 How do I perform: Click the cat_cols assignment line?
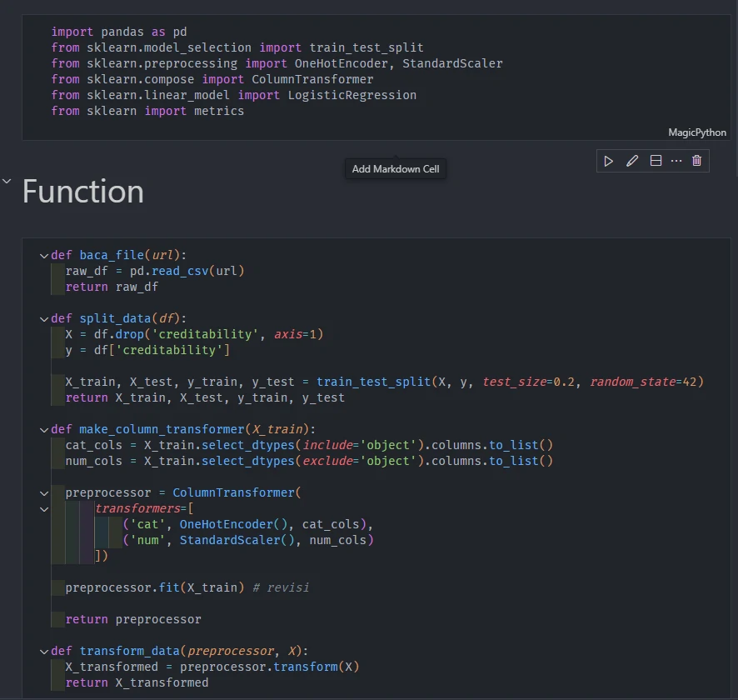[x=309, y=445]
